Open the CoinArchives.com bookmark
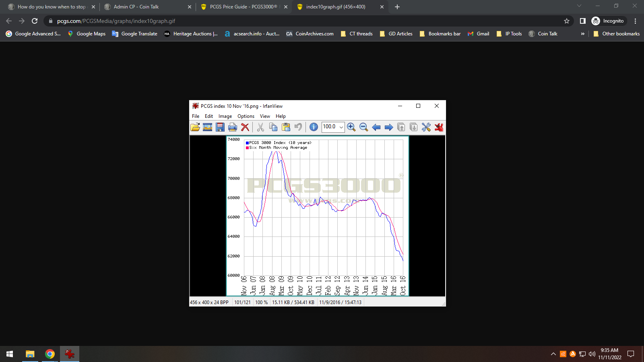The height and width of the screenshot is (362, 644). tap(310, 34)
